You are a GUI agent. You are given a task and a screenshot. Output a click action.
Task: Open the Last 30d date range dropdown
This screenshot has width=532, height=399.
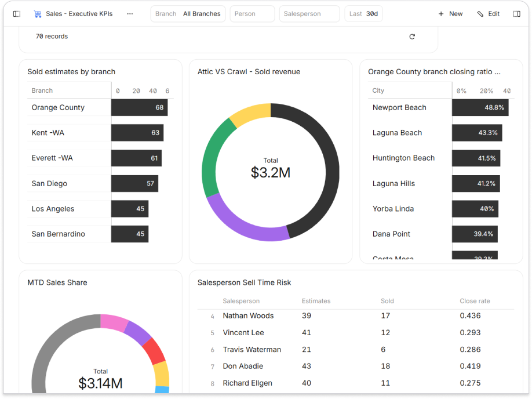pyautogui.click(x=363, y=13)
